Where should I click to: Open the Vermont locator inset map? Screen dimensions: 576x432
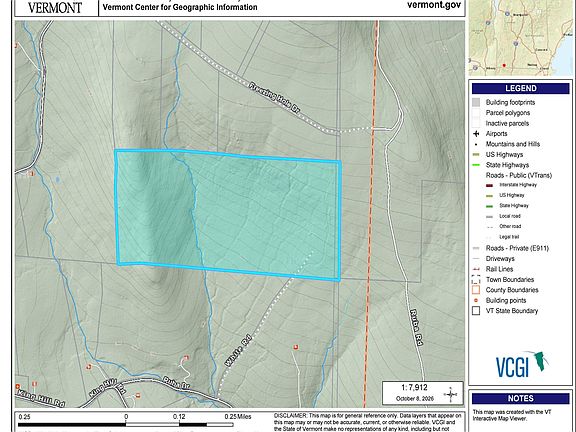point(521,37)
